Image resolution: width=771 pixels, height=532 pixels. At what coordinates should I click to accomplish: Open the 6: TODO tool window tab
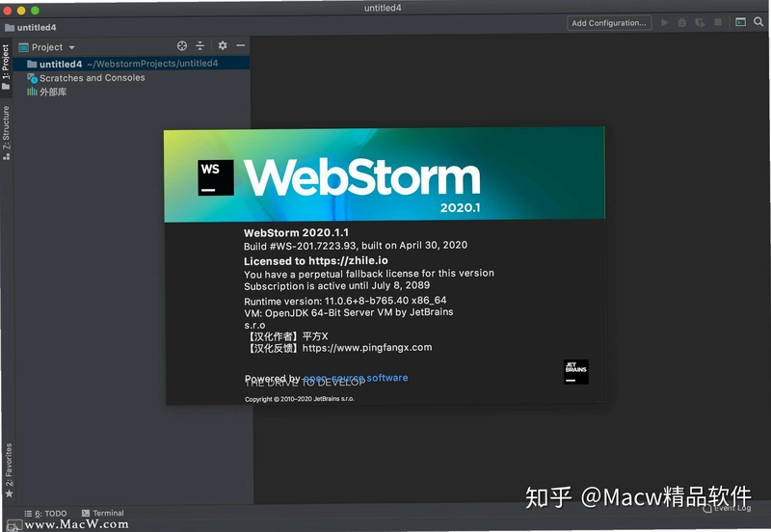point(45,514)
